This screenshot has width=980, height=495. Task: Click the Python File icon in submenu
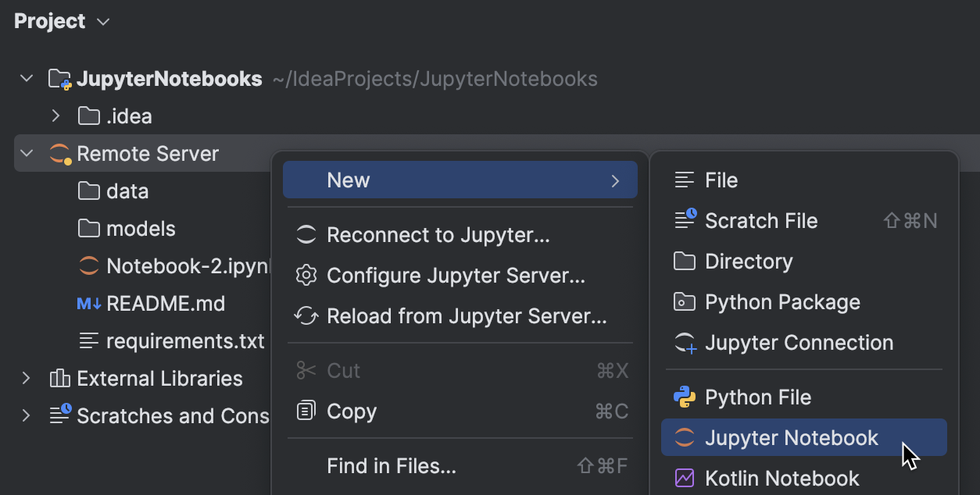coord(685,397)
